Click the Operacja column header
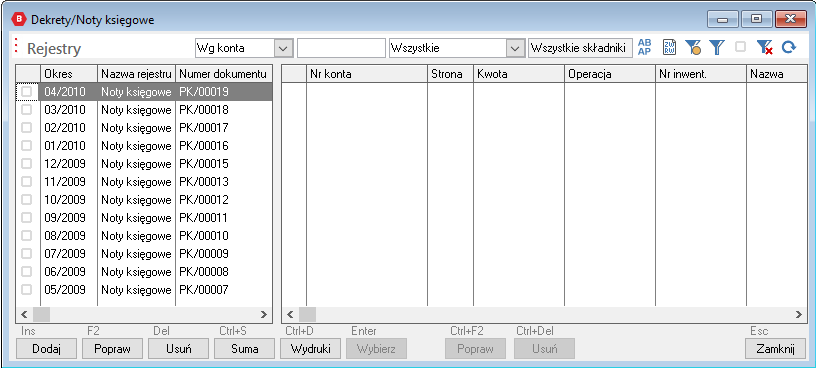Image resolution: width=816 pixels, height=368 pixels. (609, 74)
